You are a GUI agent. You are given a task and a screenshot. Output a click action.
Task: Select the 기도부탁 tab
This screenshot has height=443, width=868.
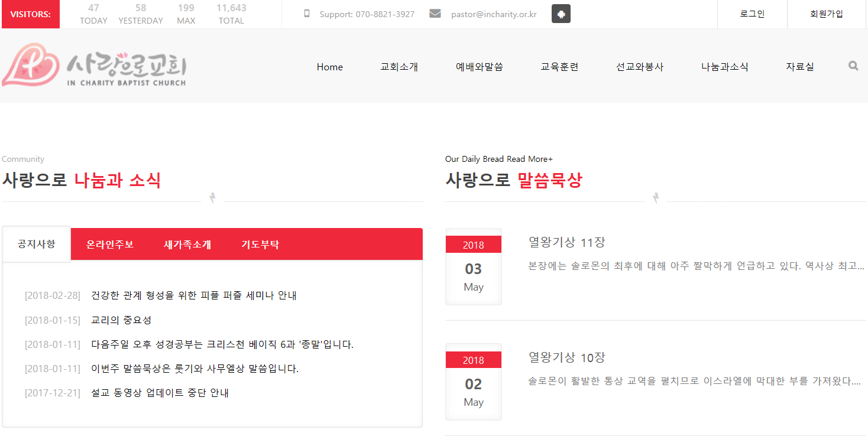click(260, 244)
